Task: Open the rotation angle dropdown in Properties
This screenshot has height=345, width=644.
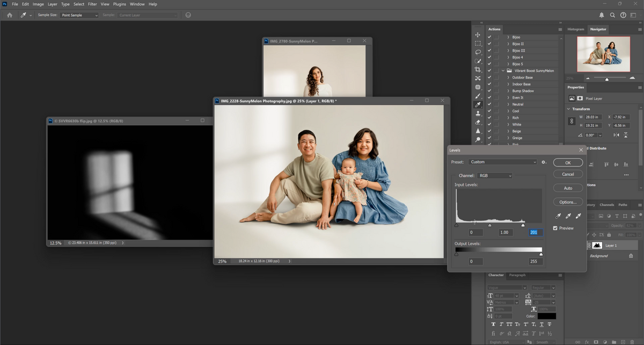Action: pos(600,135)
